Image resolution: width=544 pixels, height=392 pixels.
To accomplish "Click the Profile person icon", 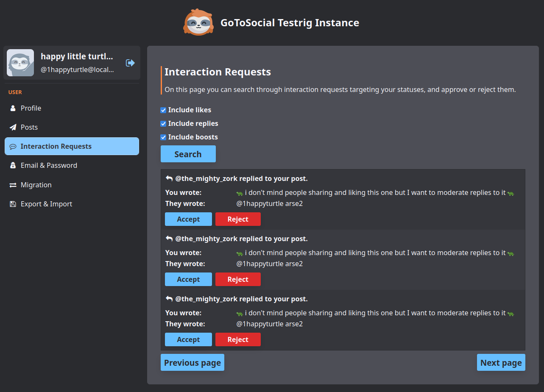I will click(x=13, y=108).
